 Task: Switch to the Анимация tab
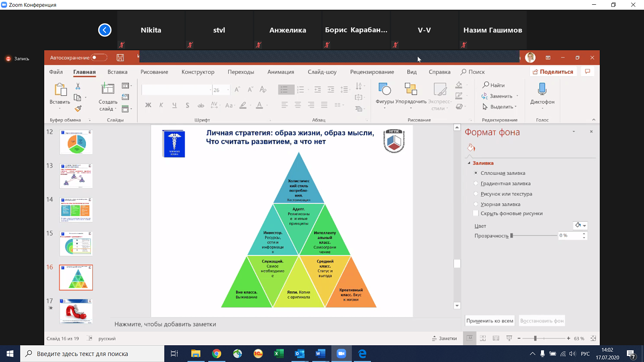point(281,72)
